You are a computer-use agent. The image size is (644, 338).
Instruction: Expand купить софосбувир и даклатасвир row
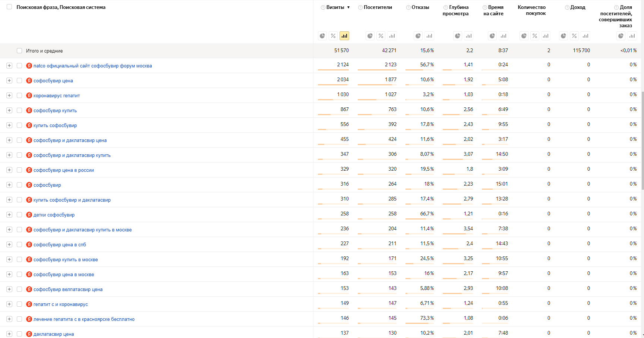(9, 200)
